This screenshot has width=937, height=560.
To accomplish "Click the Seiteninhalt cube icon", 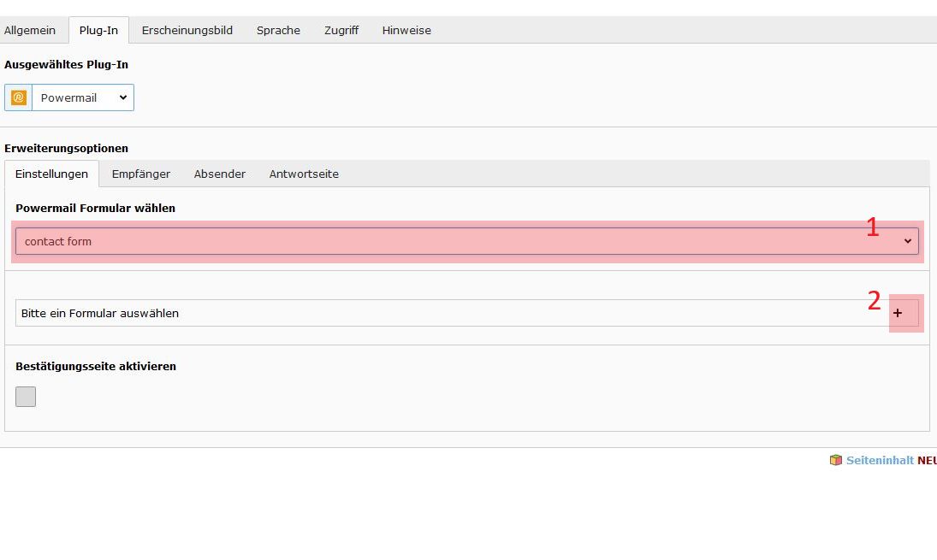I will click(x=835, y=460).
